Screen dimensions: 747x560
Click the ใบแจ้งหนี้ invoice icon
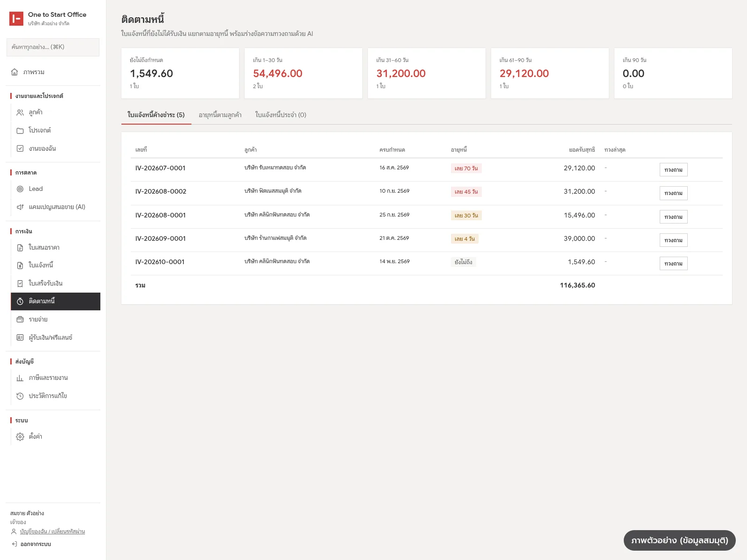pyautogui.click(x=20, y=266)
